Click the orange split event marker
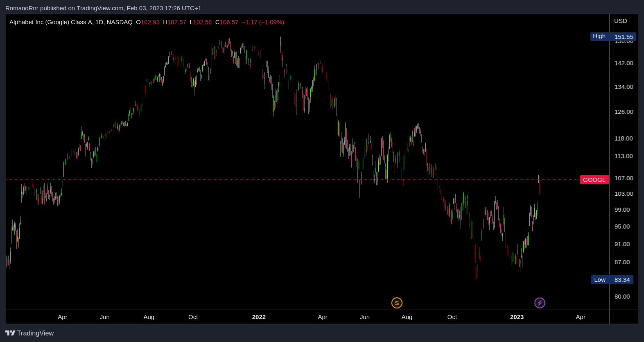This screenshot has width=644, height=342. (397, 303)
